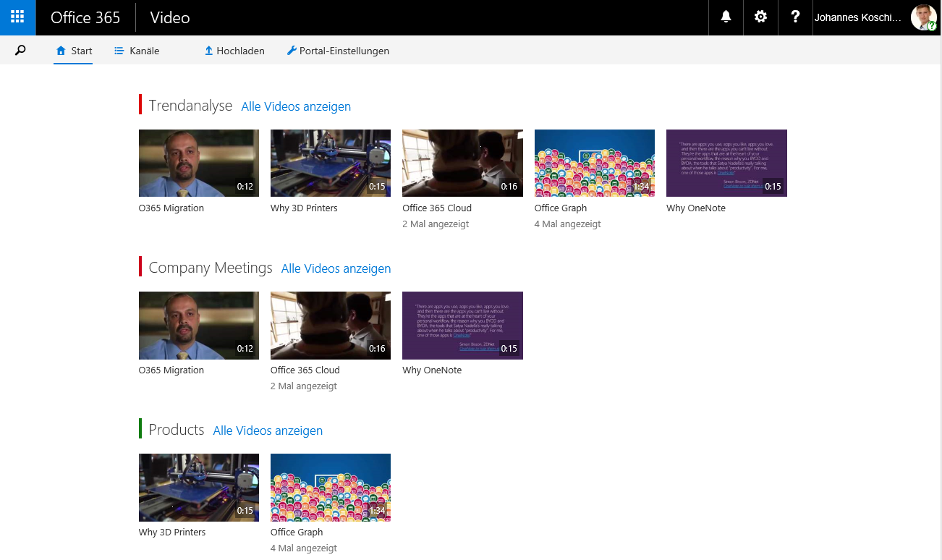Click Why OneNote title under Company Meetings
Screen dimensions: 942x560
pos(432,370)
